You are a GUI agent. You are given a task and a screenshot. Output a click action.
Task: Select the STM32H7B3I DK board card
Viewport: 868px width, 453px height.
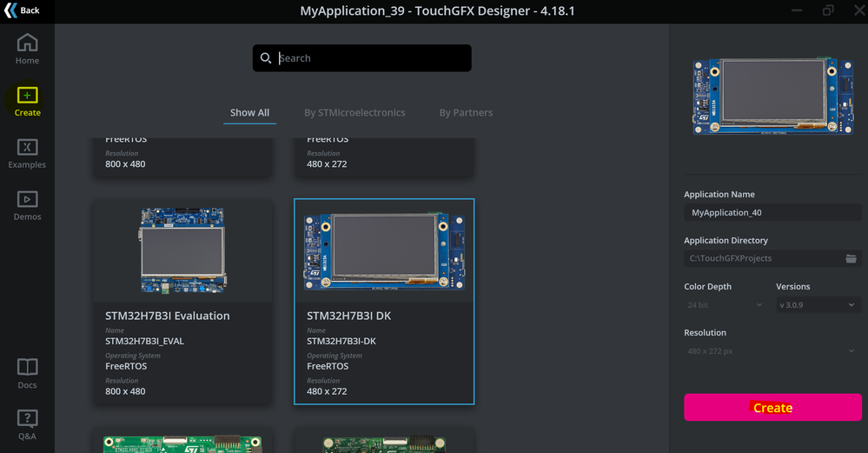coord(384,302)
